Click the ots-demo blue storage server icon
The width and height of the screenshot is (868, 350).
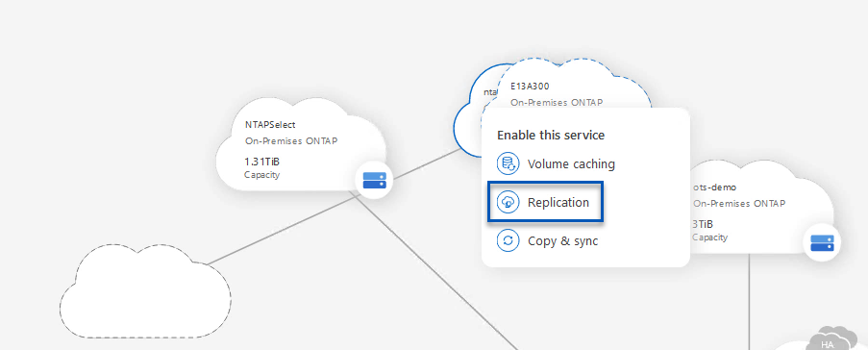pos(822,242)
